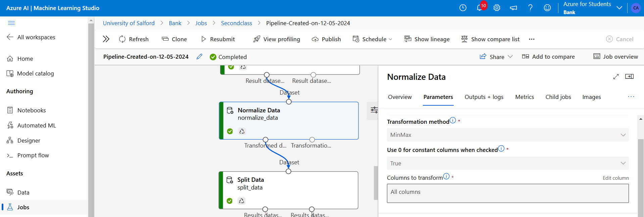Viewport: 644px width, 217px height.
Task: Click the pencil icon to rename pipeline
Action: tap(199, 56)
